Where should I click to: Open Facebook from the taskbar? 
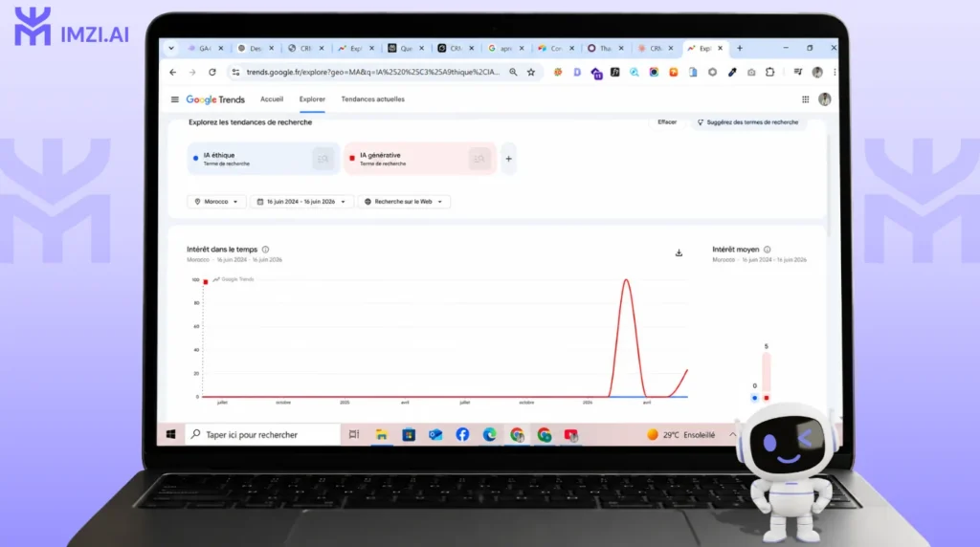(462, 434)
